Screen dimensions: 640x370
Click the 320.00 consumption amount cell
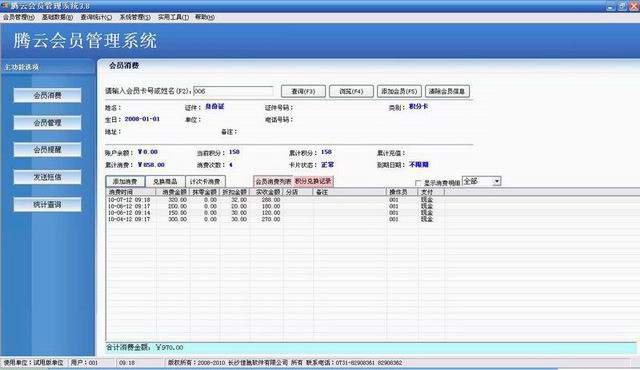tap(178, 200)
